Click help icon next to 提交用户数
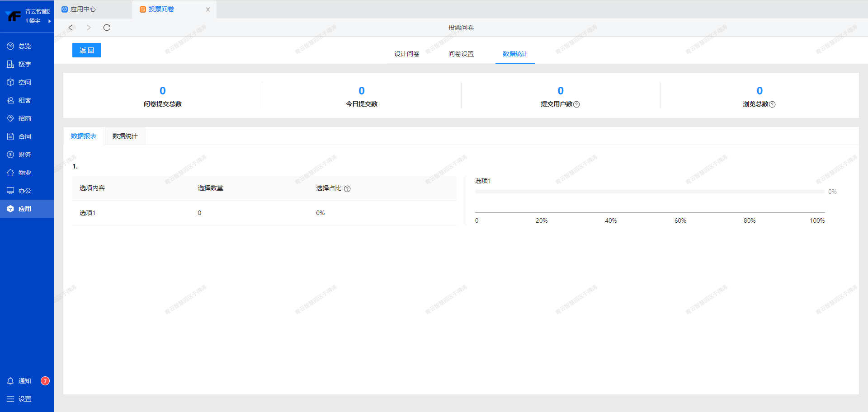Screen dimensions: 868x412 pyautogui.click(x=576, y=104)
